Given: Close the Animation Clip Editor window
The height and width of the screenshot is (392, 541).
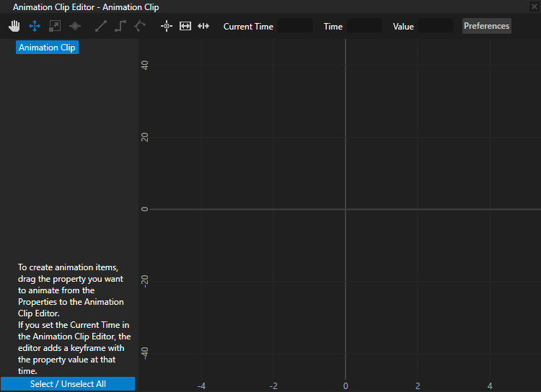Looking at the screenshot, I should [x=534, y=6].
